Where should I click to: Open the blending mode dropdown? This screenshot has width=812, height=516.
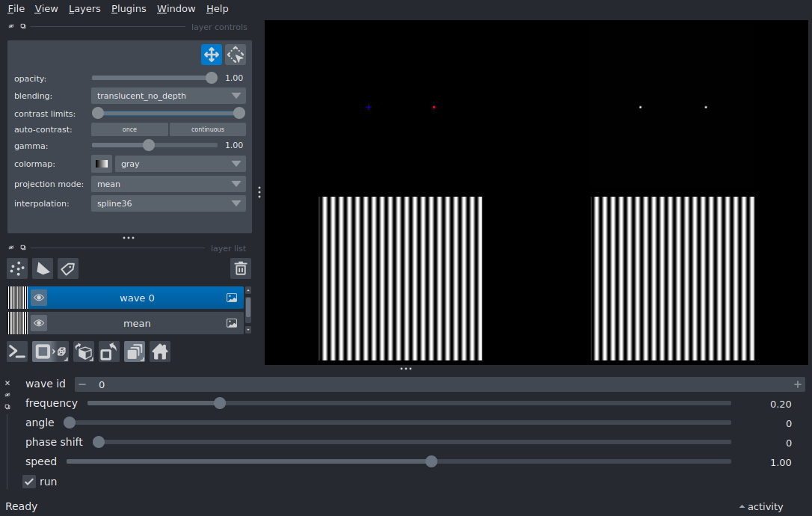click(x=168, y=96)
